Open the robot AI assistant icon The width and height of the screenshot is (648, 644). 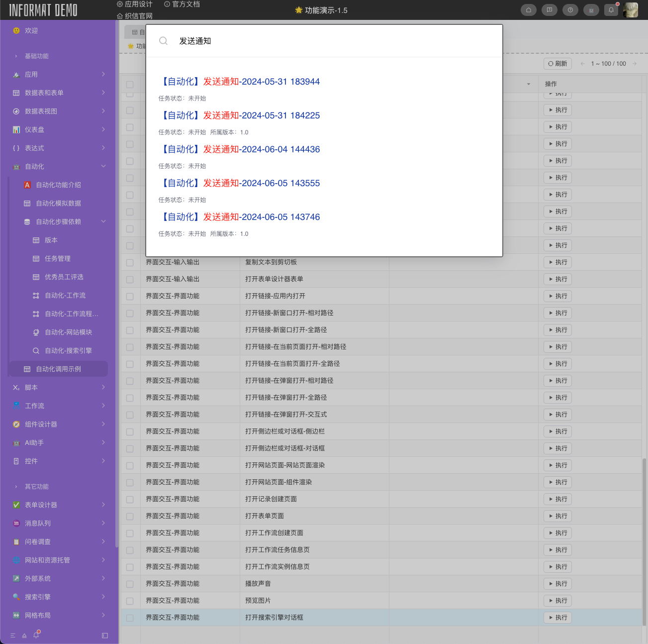coord(591,10)
